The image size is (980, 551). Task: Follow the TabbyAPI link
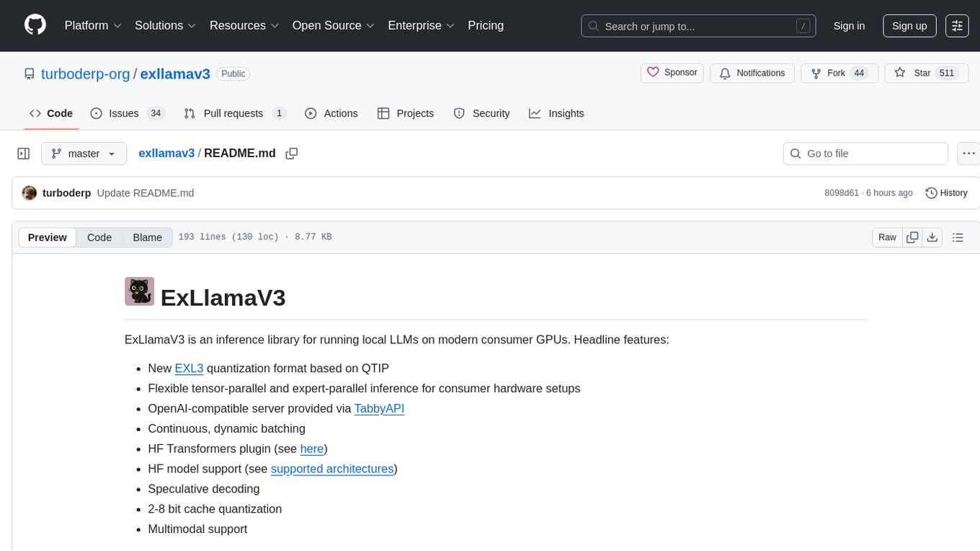[379, 408]
